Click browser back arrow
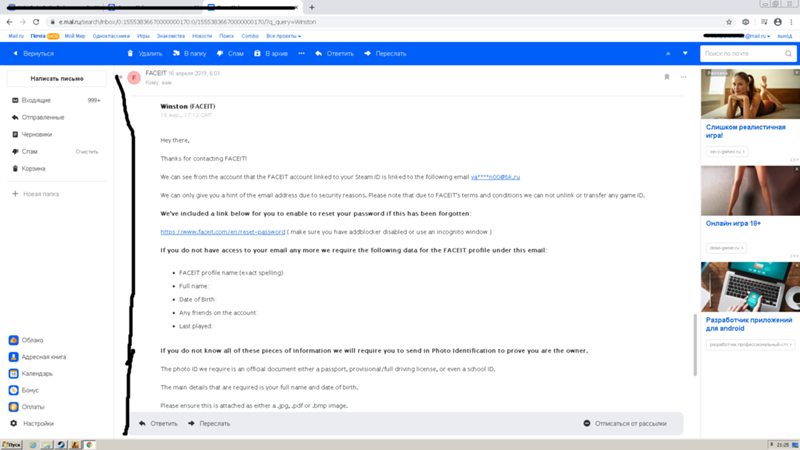This screenshot has height=450, width=800. [9, 22]
